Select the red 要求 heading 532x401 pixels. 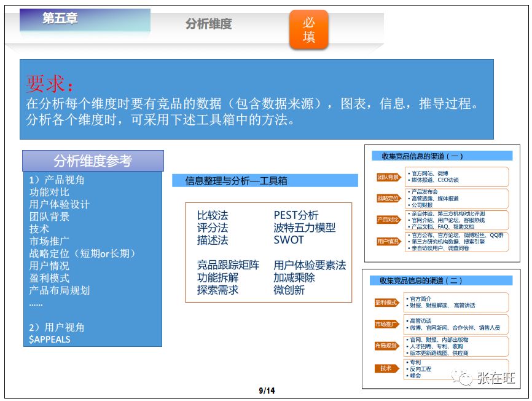coord(50,83)
